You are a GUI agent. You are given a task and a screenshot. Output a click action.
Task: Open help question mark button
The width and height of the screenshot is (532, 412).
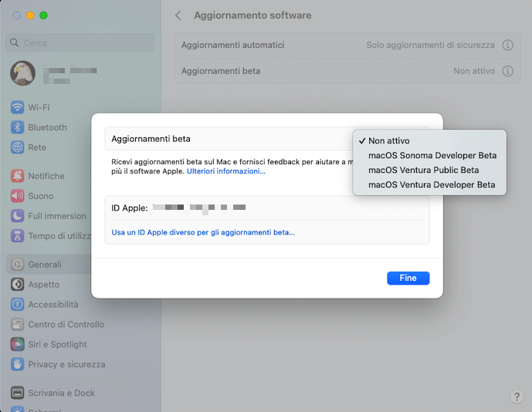tap(517, 397)
